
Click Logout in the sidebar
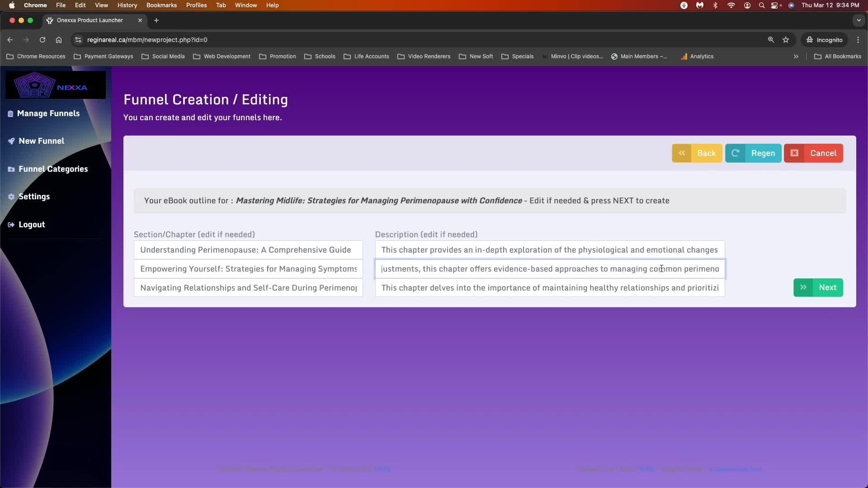click(x=31, y=225)
